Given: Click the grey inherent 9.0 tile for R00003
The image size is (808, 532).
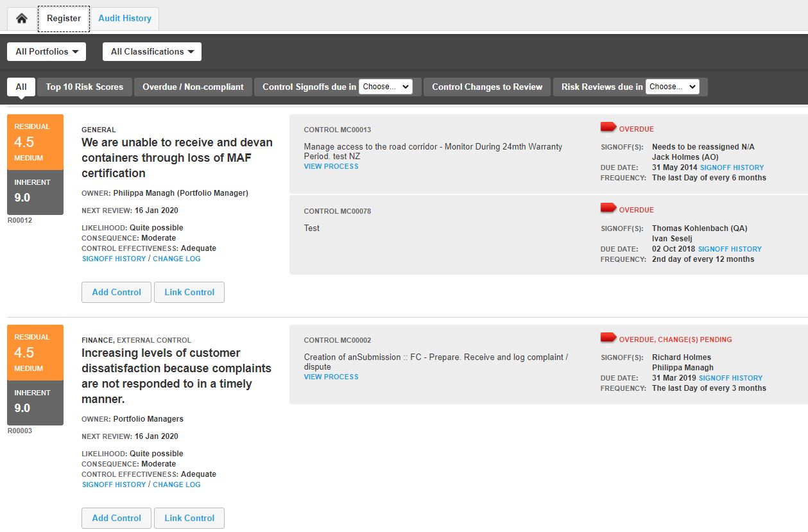Looking at the screenshot, I should (35, 402).
